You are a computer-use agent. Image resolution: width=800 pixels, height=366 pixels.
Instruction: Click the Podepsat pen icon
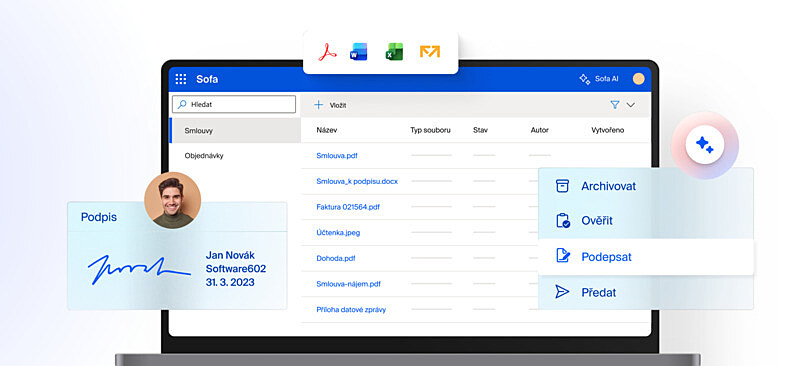[563, 256]
